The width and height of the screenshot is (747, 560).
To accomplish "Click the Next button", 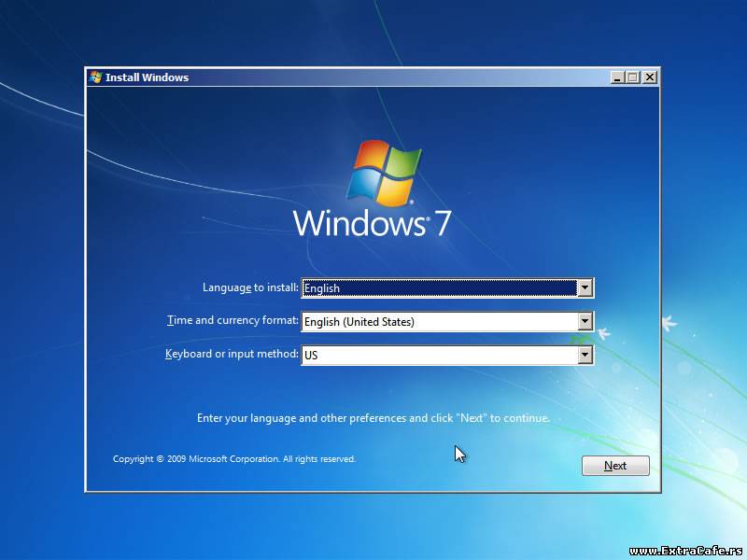I will coord(615,465).
